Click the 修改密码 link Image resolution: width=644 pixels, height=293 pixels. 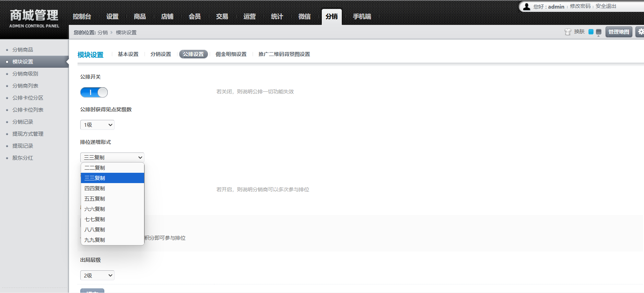click(x=580, y=6)
